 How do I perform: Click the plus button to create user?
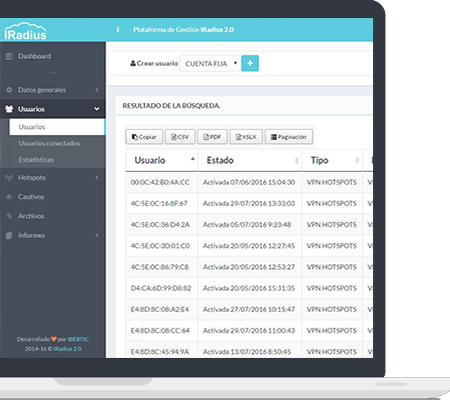click(x=250, y=63)
